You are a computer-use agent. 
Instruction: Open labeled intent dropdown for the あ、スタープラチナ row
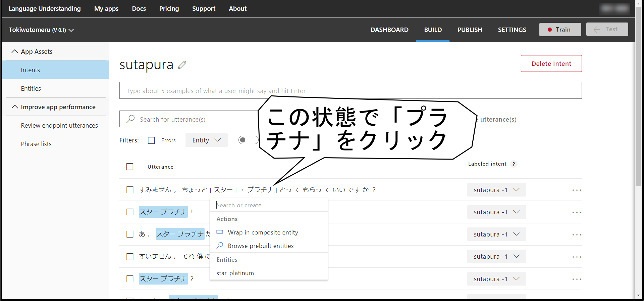(496, 234)
